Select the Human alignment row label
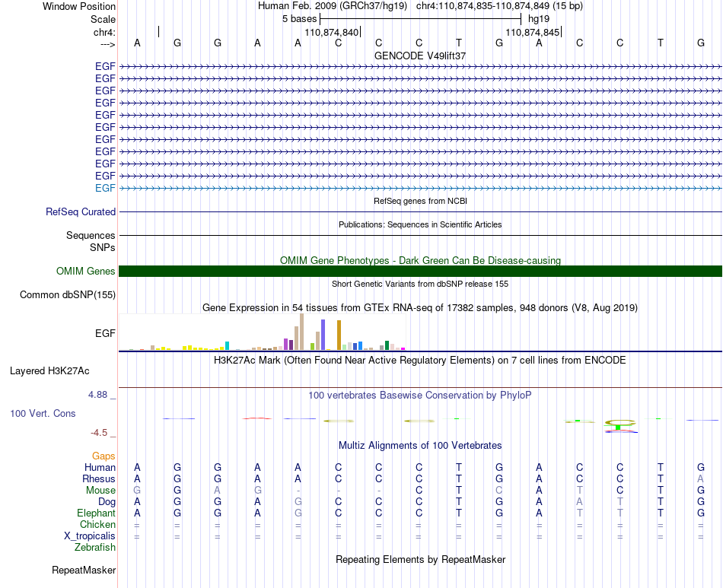 pyautogui.click(x=100, y=468)
